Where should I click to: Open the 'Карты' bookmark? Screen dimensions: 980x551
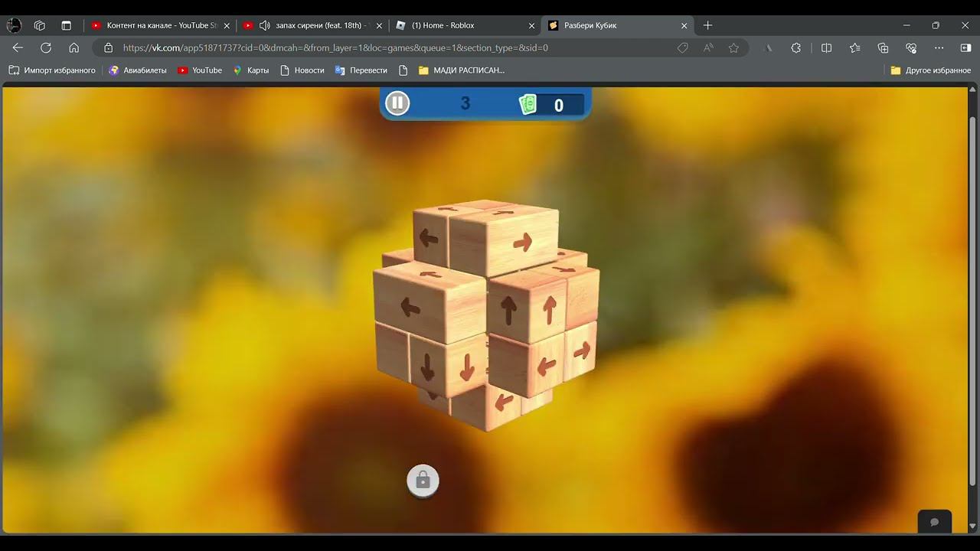point(250,70)
